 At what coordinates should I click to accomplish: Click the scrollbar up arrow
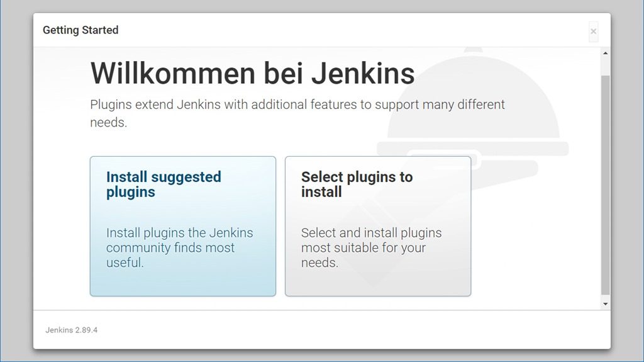tap(606, 54)
